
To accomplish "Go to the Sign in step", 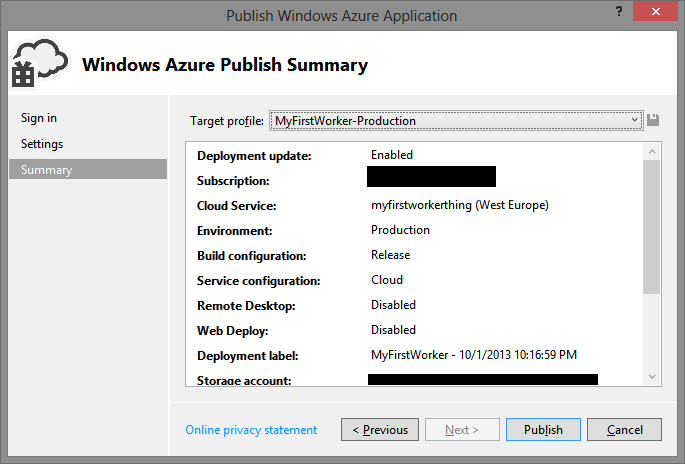I will click(39, 118).
